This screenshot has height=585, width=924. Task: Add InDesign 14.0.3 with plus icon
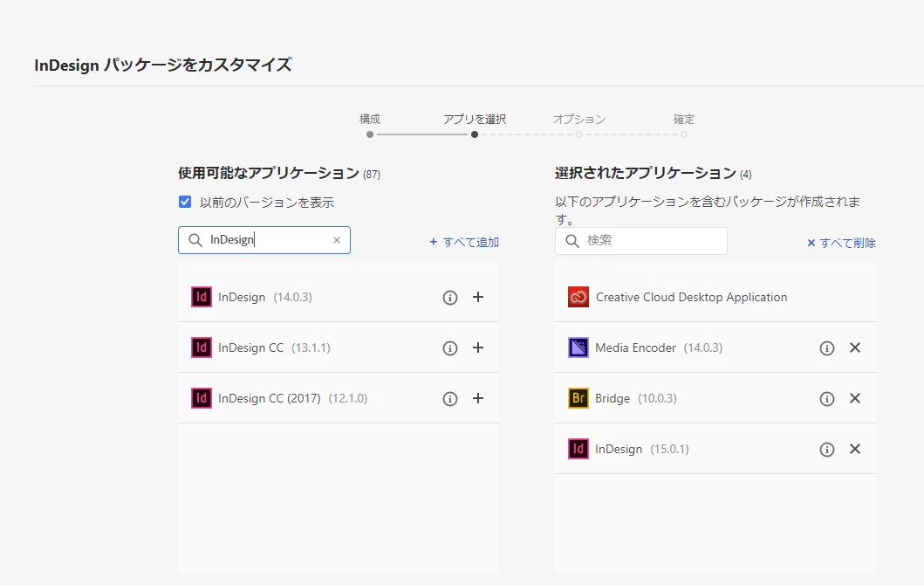click(x=478, y=297)
